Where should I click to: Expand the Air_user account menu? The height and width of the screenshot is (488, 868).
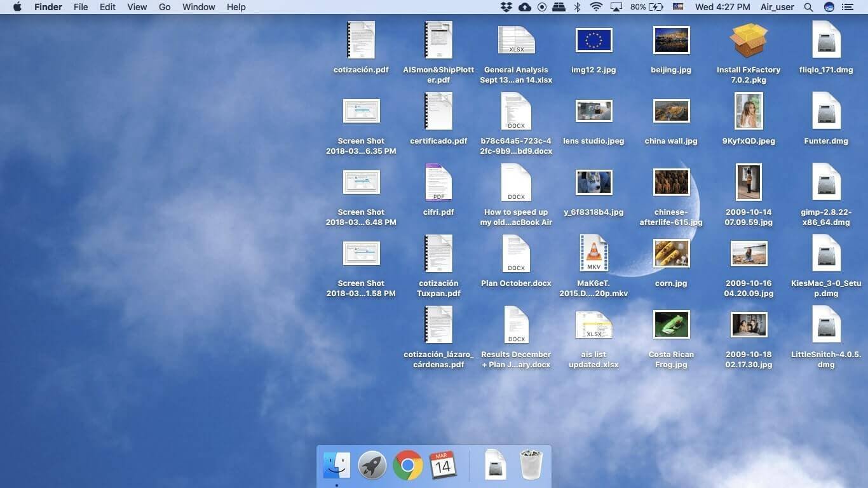coord(777,7)
